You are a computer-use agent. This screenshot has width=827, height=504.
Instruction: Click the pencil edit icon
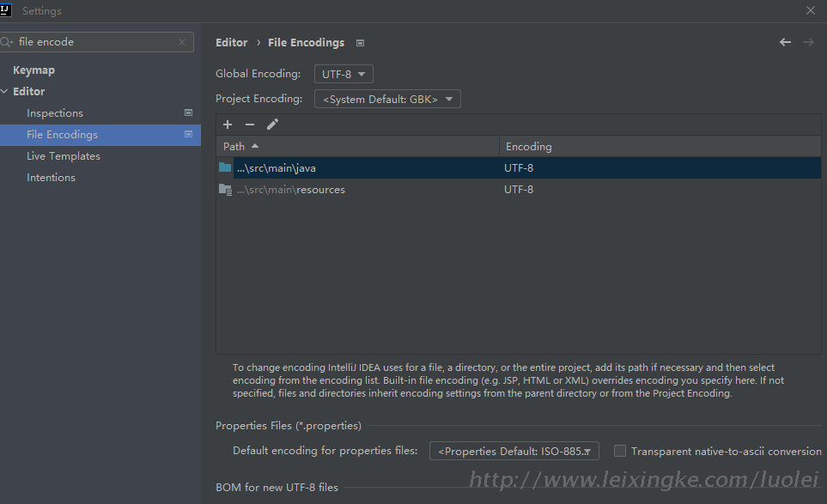point(272,124)
